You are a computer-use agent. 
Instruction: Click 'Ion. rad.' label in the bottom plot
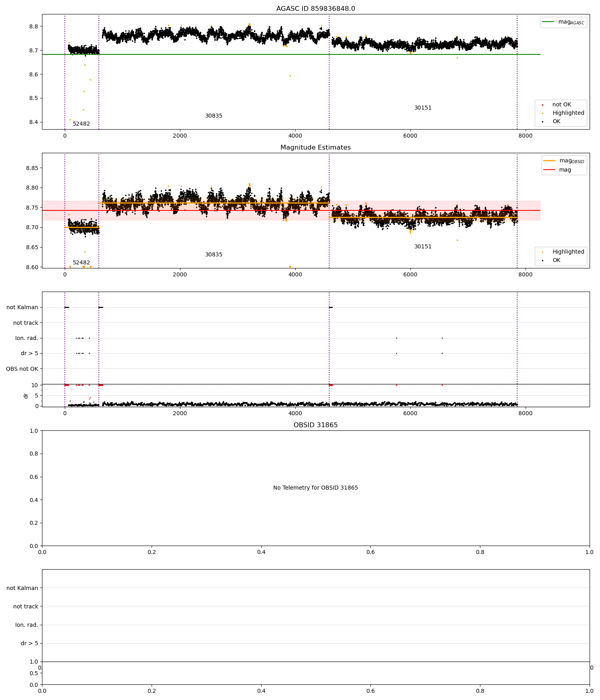27,625
